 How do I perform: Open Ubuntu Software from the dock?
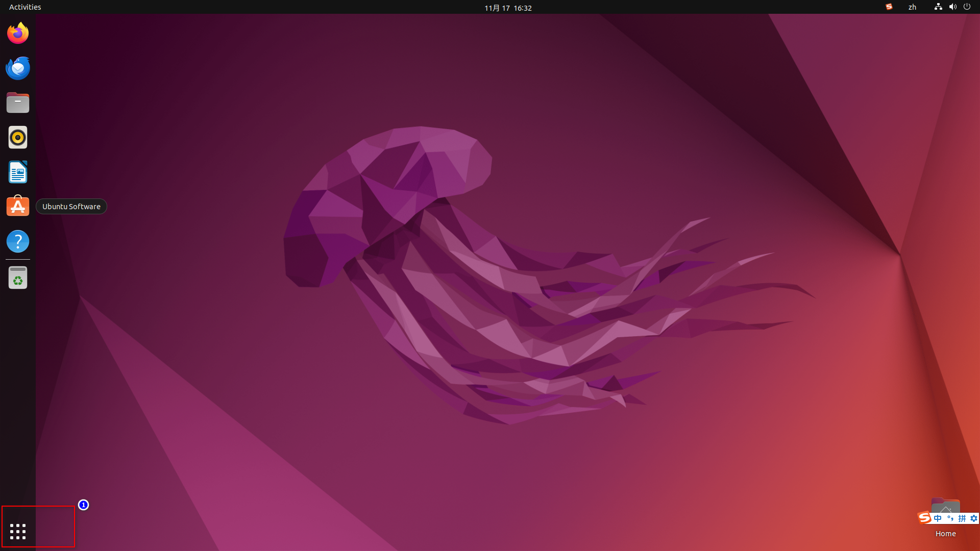point(18,207)
